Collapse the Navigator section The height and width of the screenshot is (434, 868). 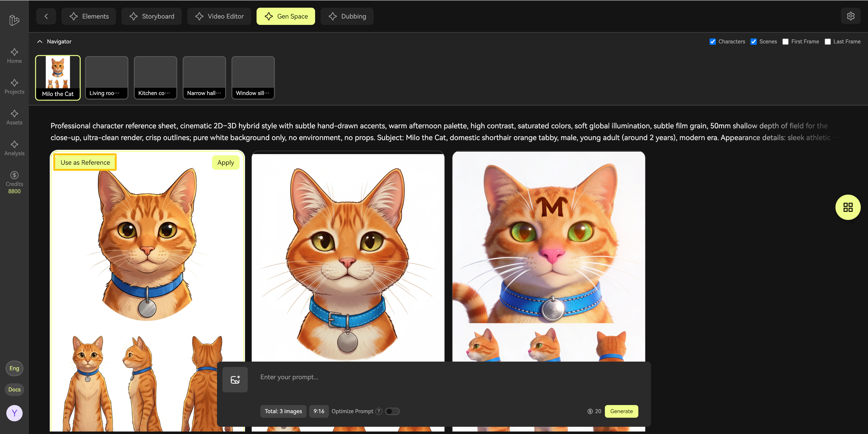[x=40, y=41]
